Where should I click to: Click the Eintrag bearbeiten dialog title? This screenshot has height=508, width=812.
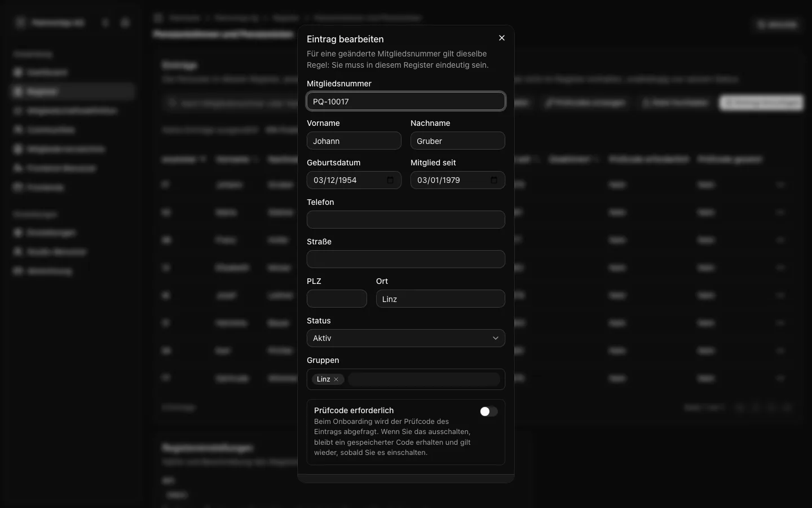click(x=345, y=39)
